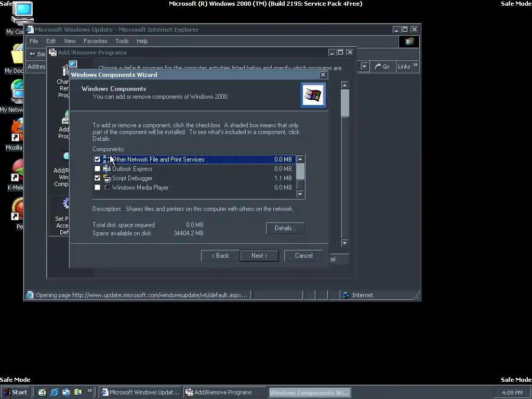Click the Internet Explorer throbber logo
532x399 pixels.
click(x=409, y=42)
